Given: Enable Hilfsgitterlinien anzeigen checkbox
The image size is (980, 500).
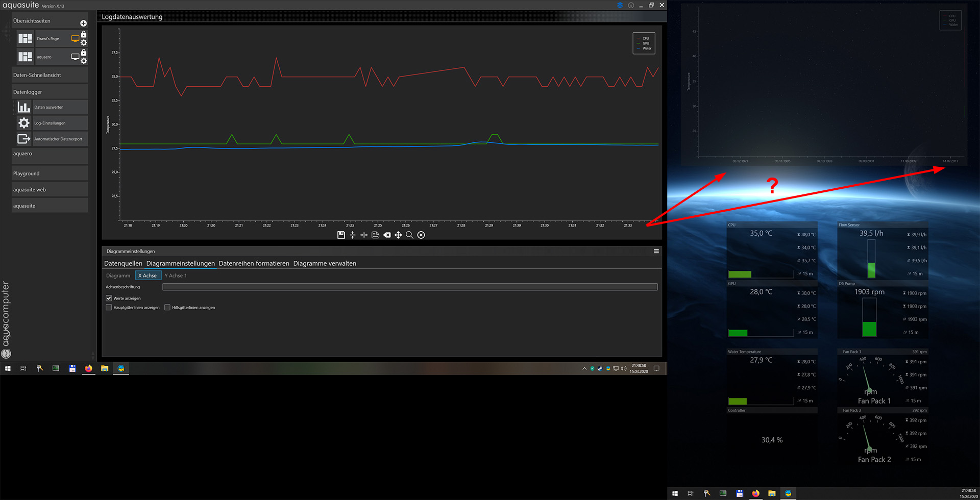Looking at the screenshot, I should (x=167, y=308).
